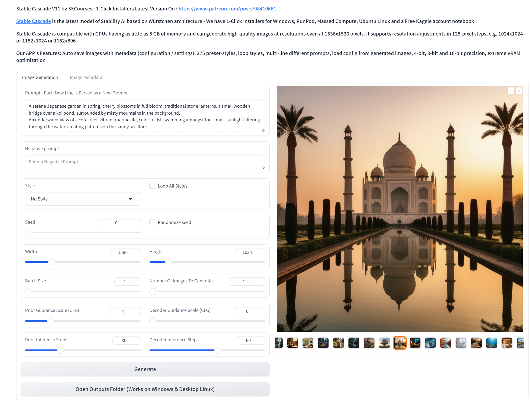
Task: Open the Patreon posts link
Action: click(x=227, y=9)
